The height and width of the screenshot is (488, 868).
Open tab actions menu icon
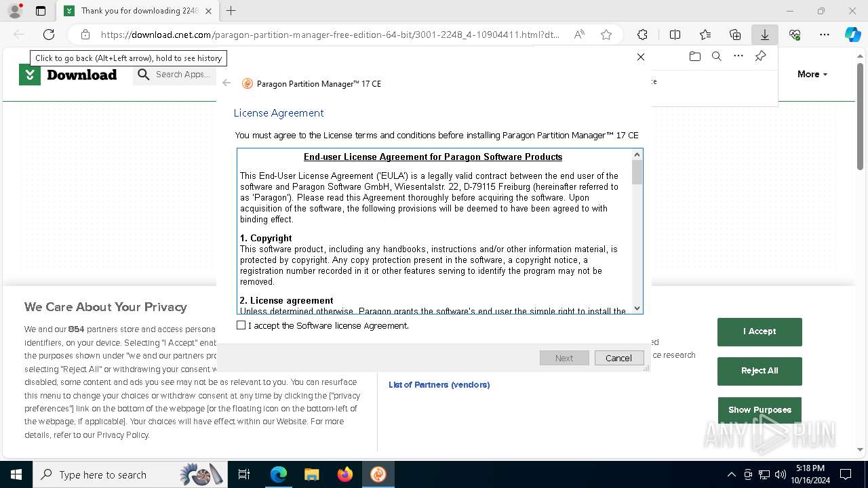tap(41, 11)
